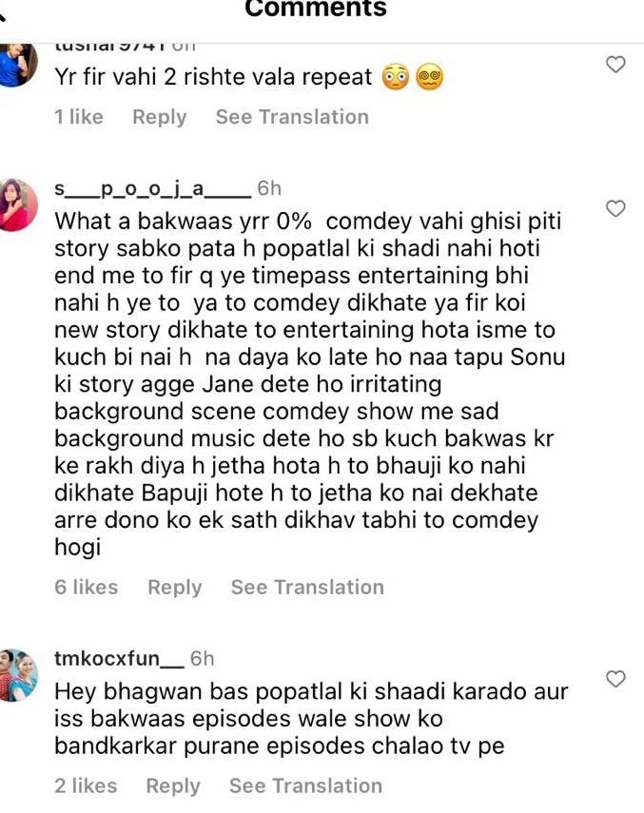See Translation for tmkocxfun__ comment
The width and height of the screenshot is (644, 813).
[x=306, y=786]
